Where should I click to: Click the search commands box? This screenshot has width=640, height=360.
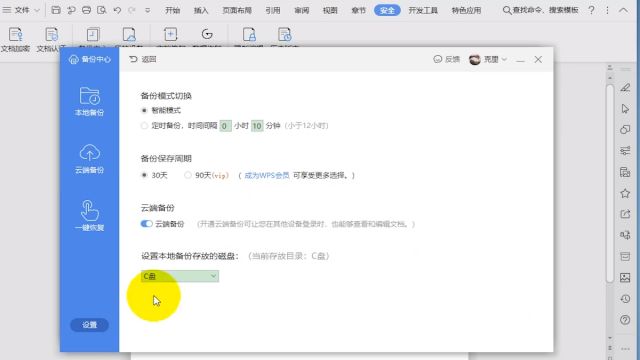(x=540, y=10)
